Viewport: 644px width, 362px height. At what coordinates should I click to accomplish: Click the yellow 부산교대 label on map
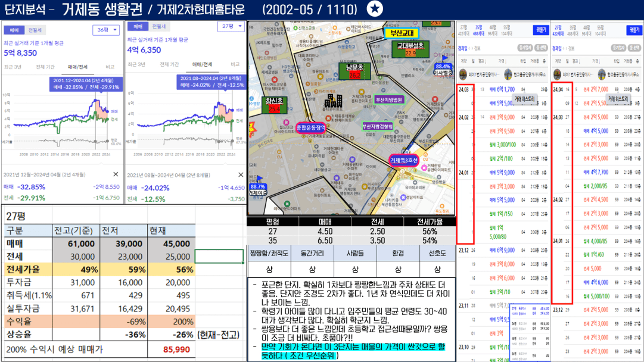(x=402, y=33)
